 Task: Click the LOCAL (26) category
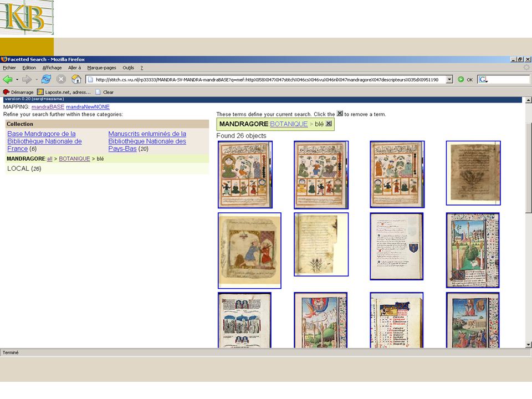[24, 168]
